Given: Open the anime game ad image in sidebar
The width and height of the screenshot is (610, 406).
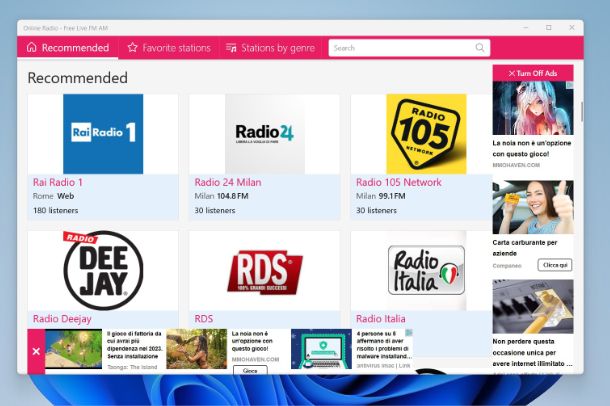Looking at the screenshot, I should (x=533, y=108).
